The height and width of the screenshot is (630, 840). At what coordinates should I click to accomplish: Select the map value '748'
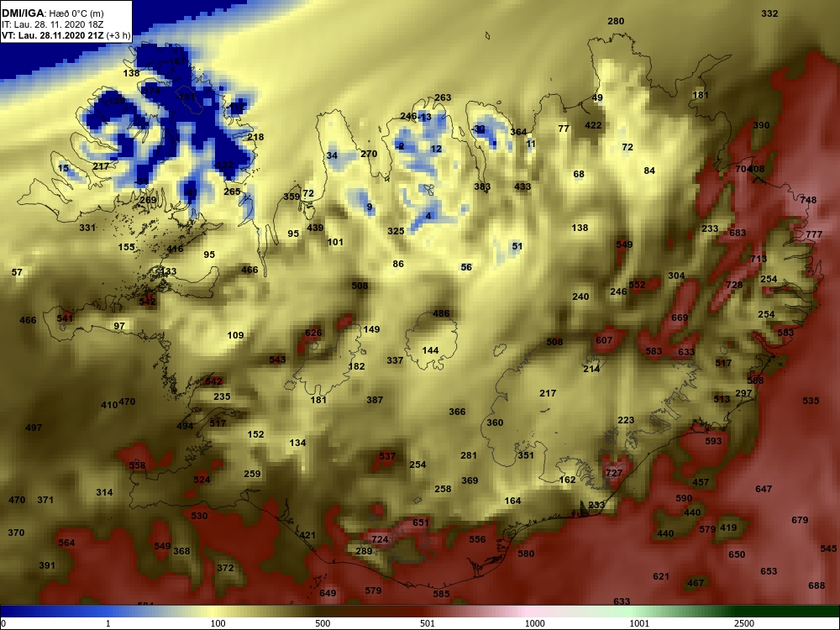click(x=808, y=200)
